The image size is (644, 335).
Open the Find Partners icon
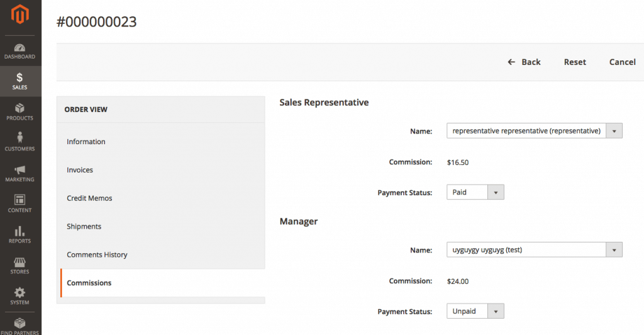[x=20, y=323]
